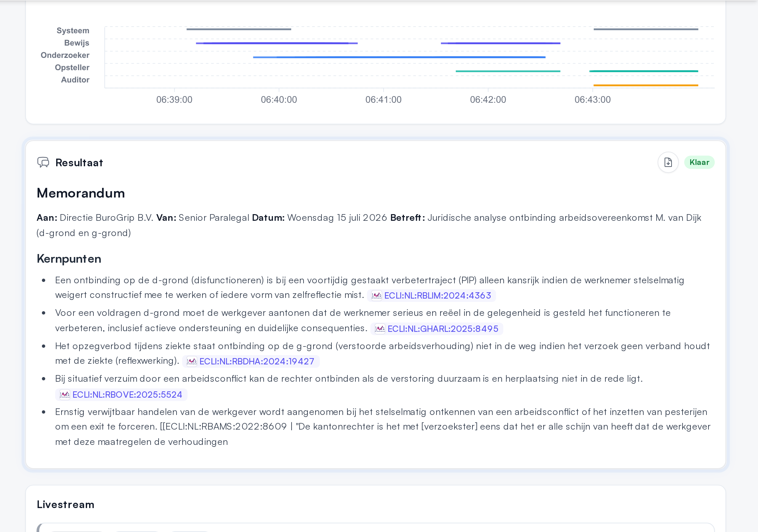Select the orange Auditor timeline bar
758x532 pixels.
click(646, 85)
